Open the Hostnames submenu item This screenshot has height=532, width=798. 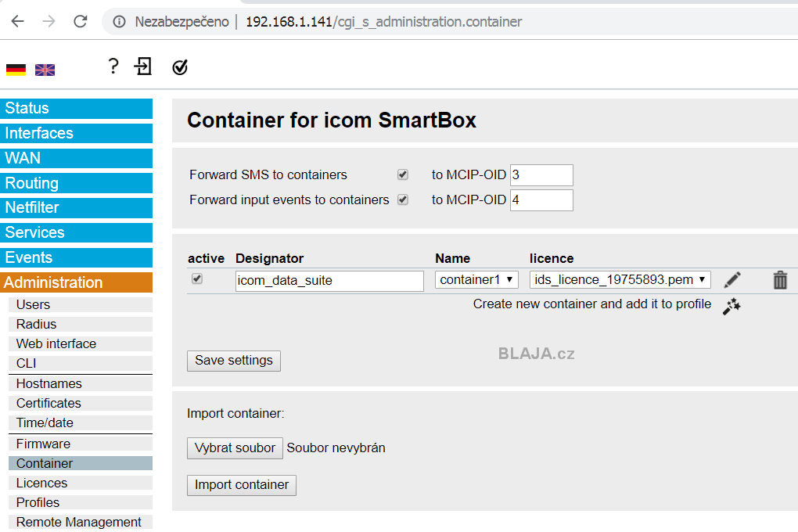(x=81, y=383)
